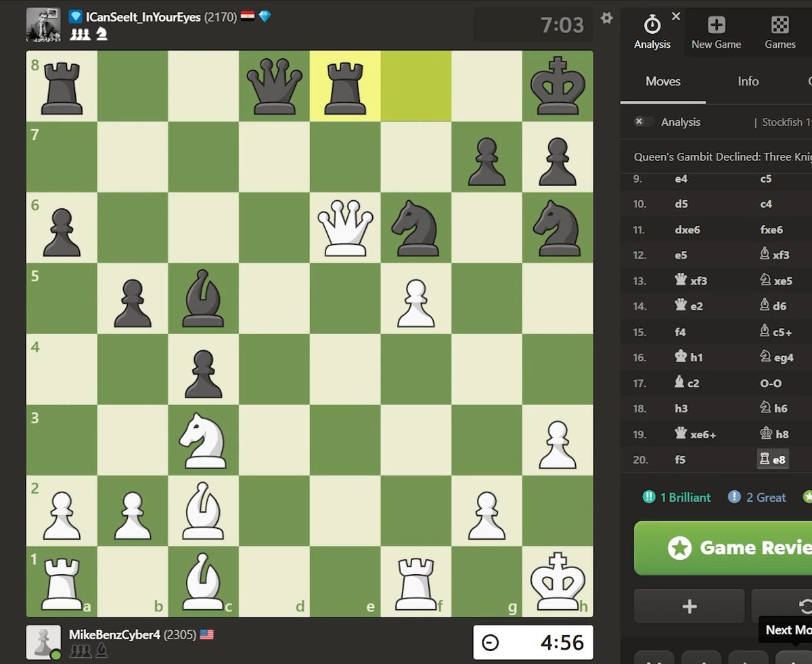Filter by 1 Brilliant move
Screen dimensions: 812x664
point(677,497)
